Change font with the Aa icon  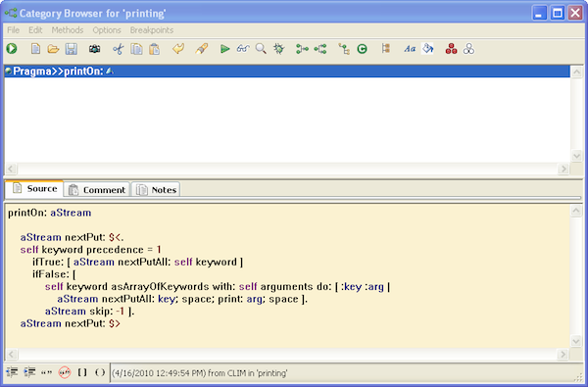(x=410, y=49)
